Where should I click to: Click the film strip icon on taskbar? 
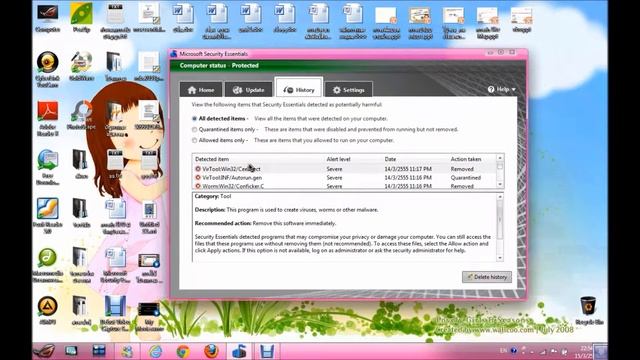(267, 351)
